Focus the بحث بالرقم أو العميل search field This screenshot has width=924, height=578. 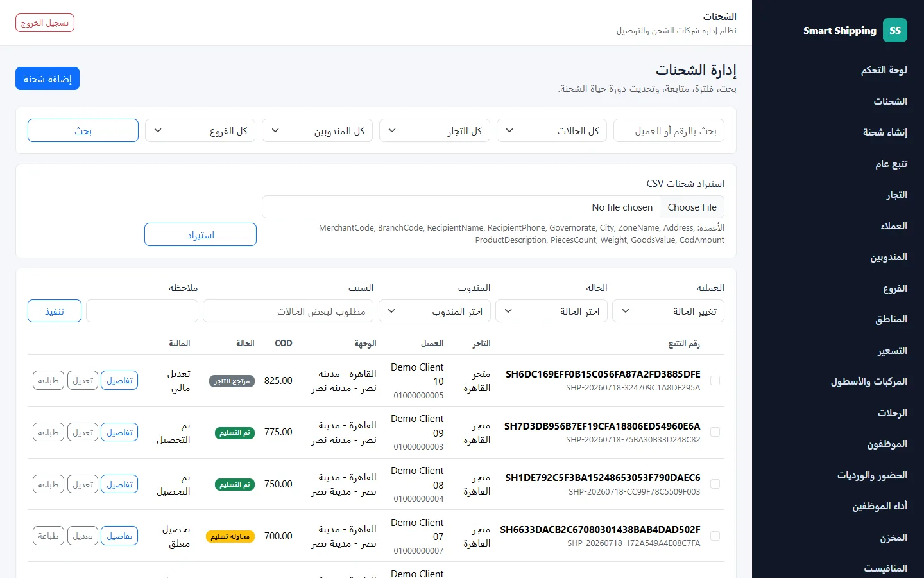tap(669, 130)
